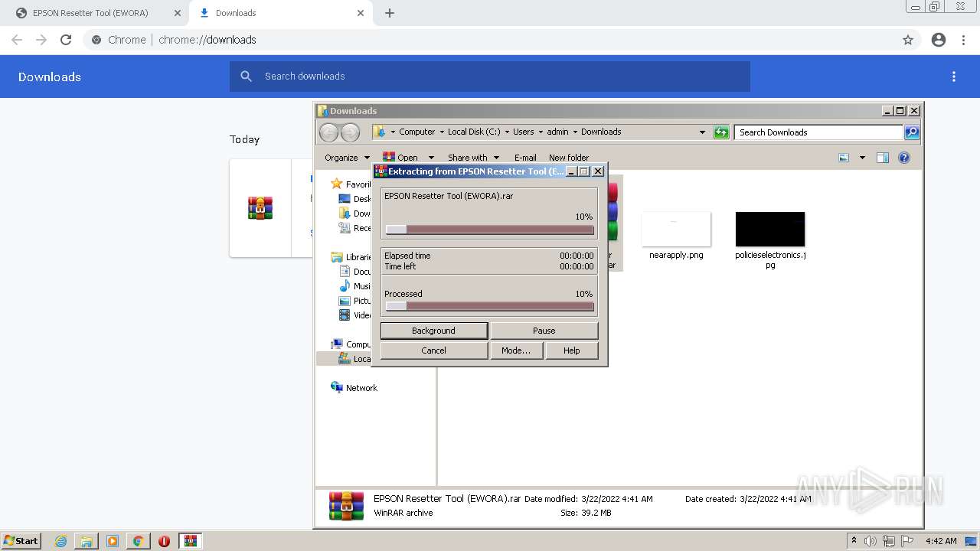Click the chrome://downloads address bar
Image resolution: width=980 pixels, height=551 pixels.
click(490, 40)
